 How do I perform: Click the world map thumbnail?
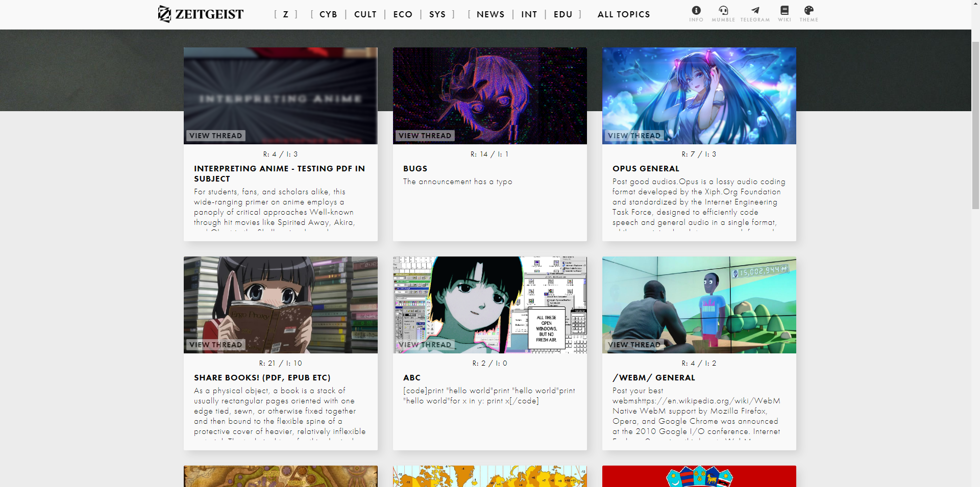[490, 476]
